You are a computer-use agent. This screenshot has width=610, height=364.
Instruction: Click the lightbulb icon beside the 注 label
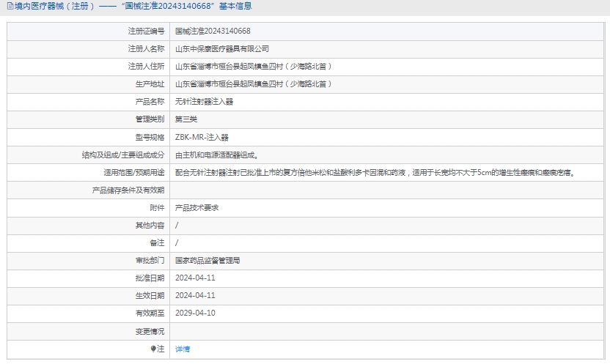pos(153,349)
